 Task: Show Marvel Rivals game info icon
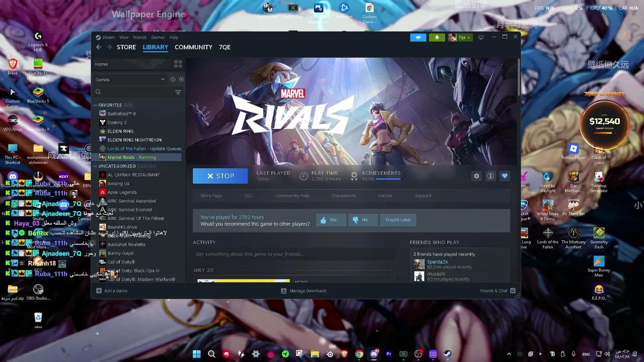click(491, 176)
